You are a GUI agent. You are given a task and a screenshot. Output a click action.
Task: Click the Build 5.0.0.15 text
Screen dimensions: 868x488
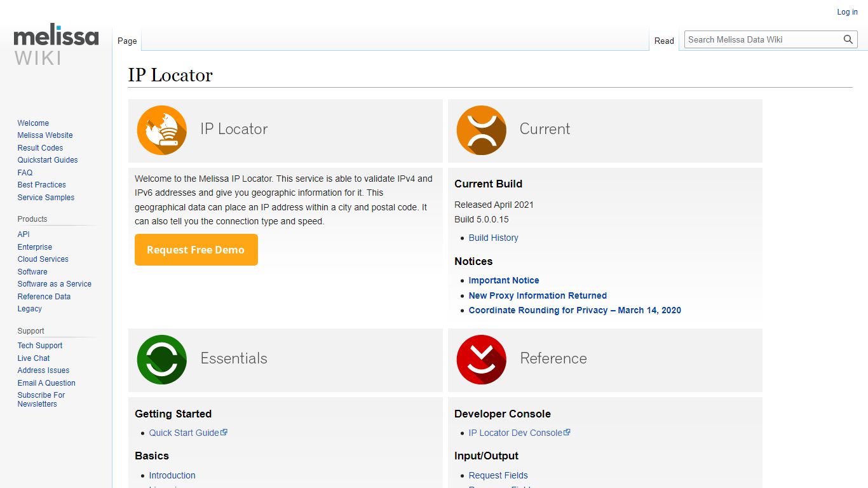(x=482, y=219)
